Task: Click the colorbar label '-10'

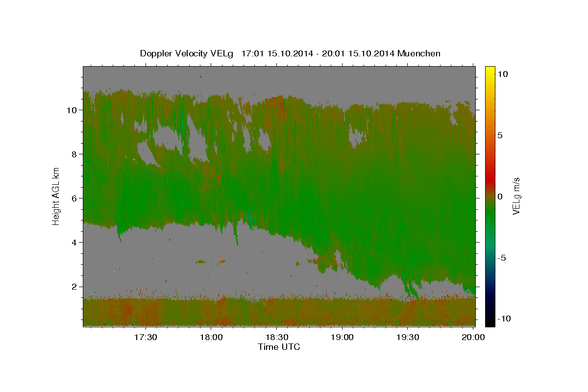Action: (504, 318)
